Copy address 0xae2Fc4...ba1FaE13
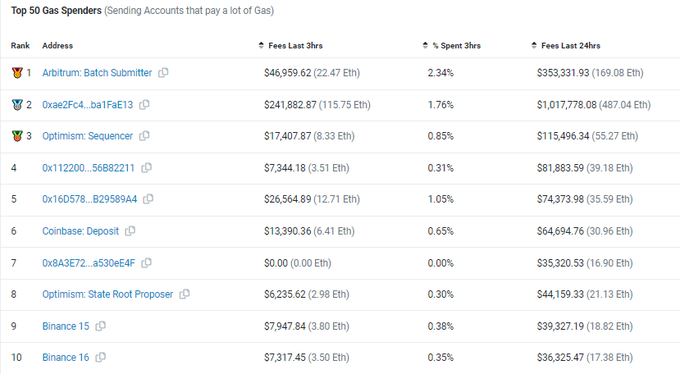 (144, 105)
